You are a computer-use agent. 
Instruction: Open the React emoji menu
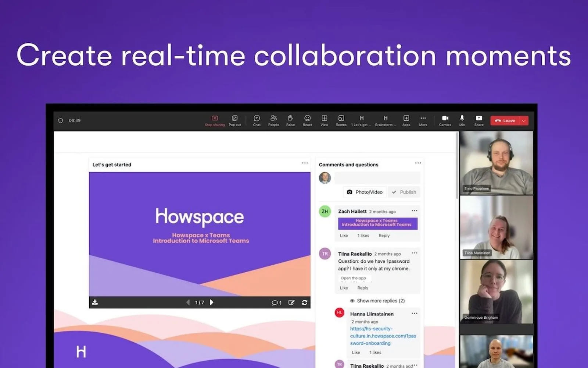[x=307, y=121]
